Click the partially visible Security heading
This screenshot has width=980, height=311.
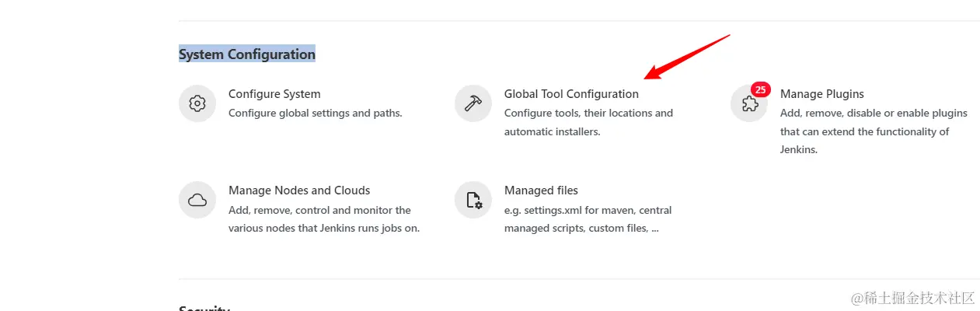[x=204, y=308]
